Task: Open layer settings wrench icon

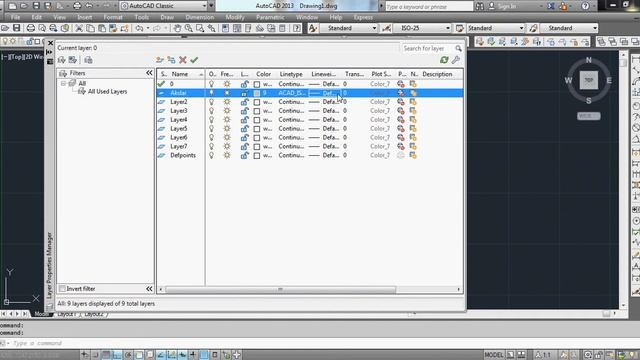Action: [x=456, y=60]
